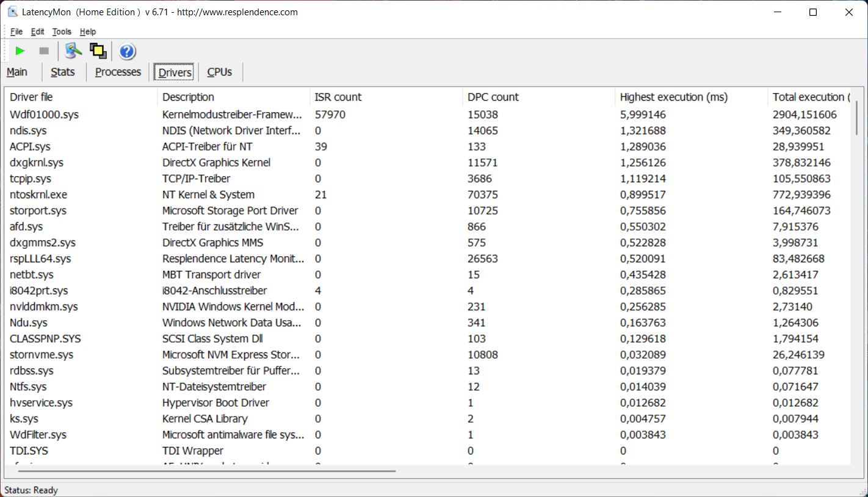Select the netbt.sys driver row
Viewport: 868px width, 497px height.
428,274
